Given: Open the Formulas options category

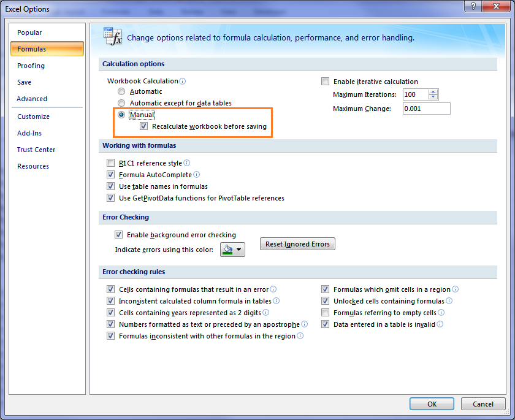Looking at the screenshot, I should [x=47, y=49].
